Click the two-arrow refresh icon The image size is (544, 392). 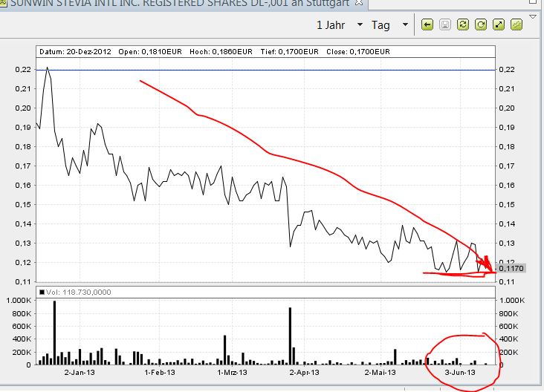coord(463,25)
